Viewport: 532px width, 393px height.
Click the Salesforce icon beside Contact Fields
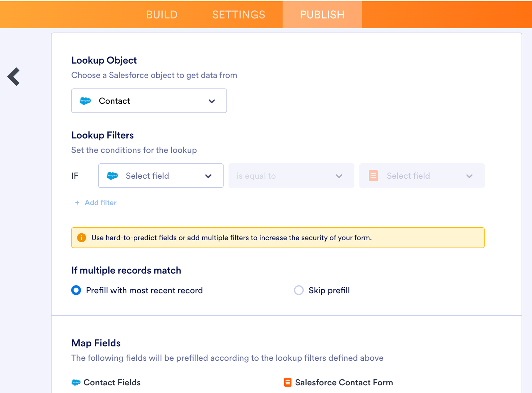click(76, 383)
